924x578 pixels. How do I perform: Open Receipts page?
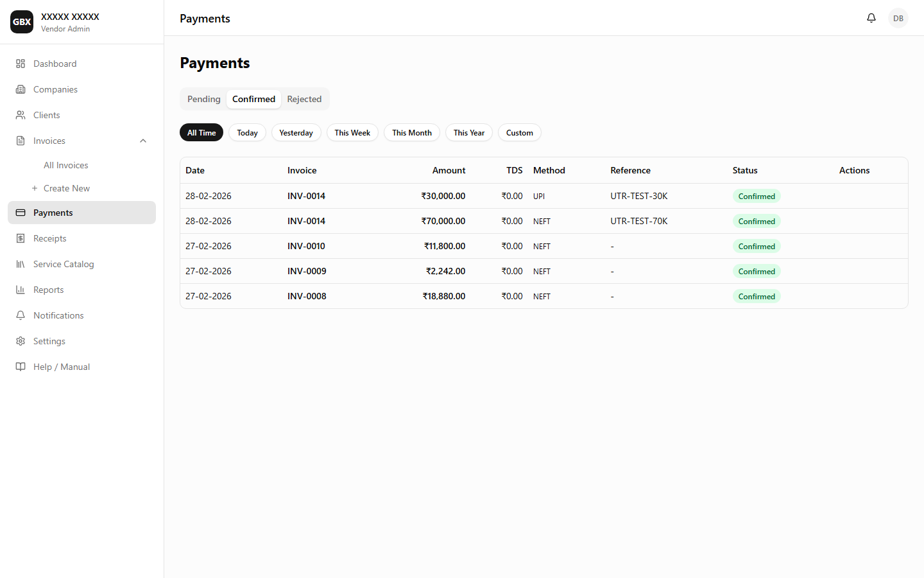tap(81, 238)
